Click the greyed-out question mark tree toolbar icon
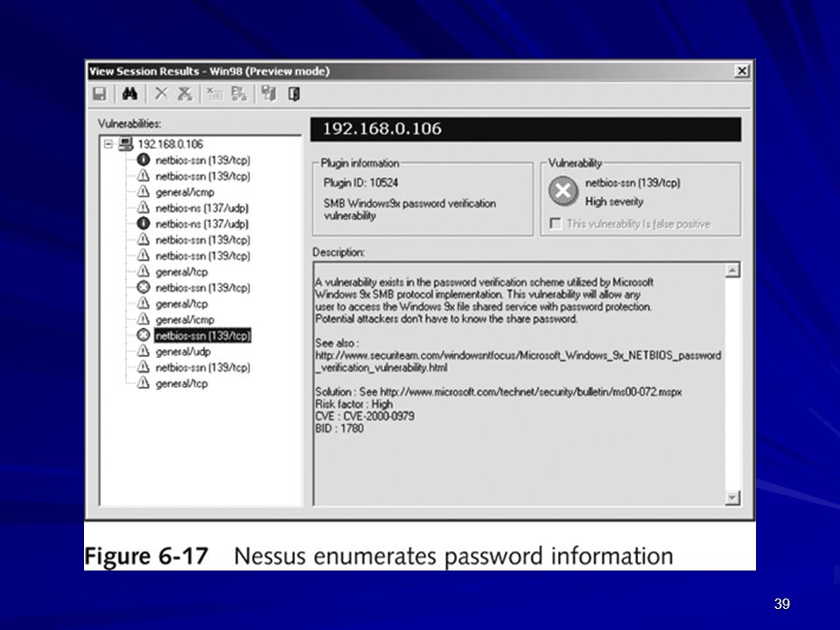The image size is (840, 630). [x=238, y=94]
